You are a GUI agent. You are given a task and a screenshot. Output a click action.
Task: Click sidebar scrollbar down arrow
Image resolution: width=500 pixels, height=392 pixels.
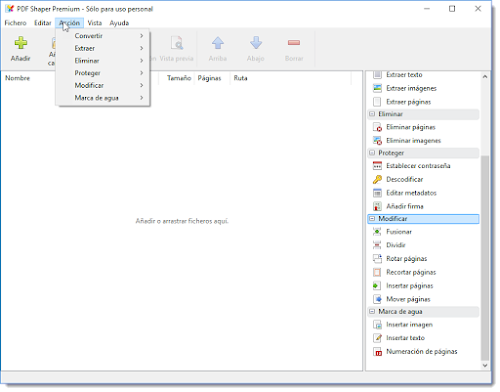pyautogui.click(x=485, y=365)
